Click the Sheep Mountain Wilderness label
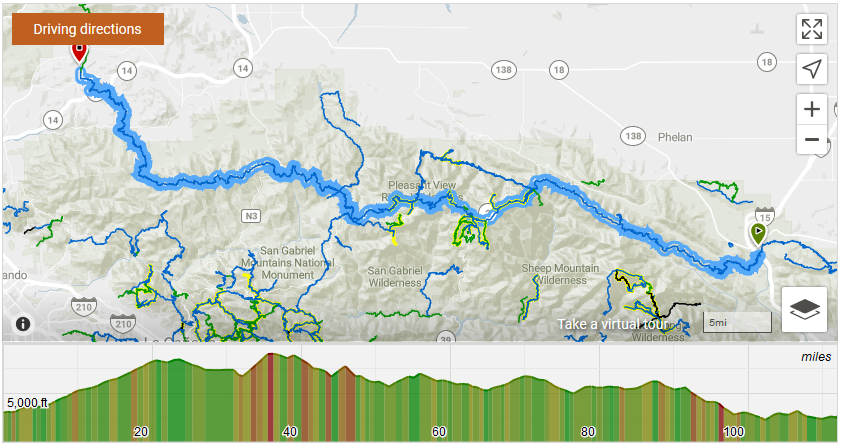 pyautogui.click(x=560, y=274)
